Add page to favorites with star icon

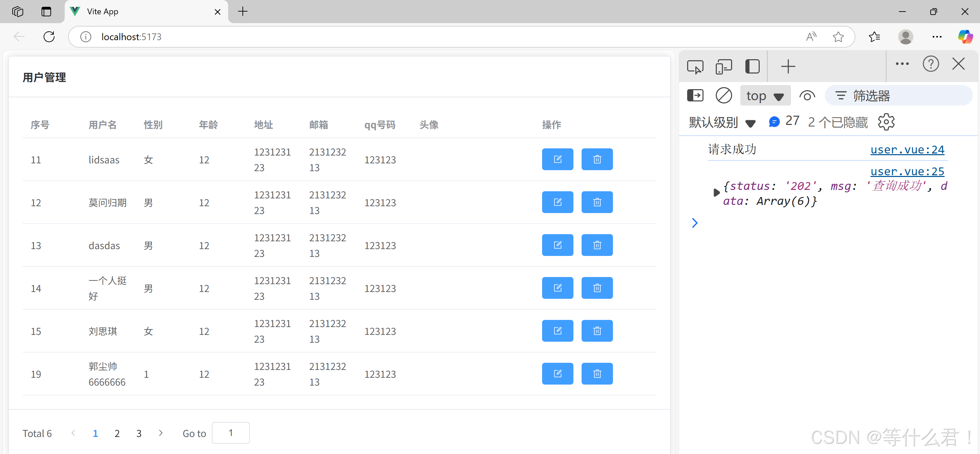coord(838,37)
